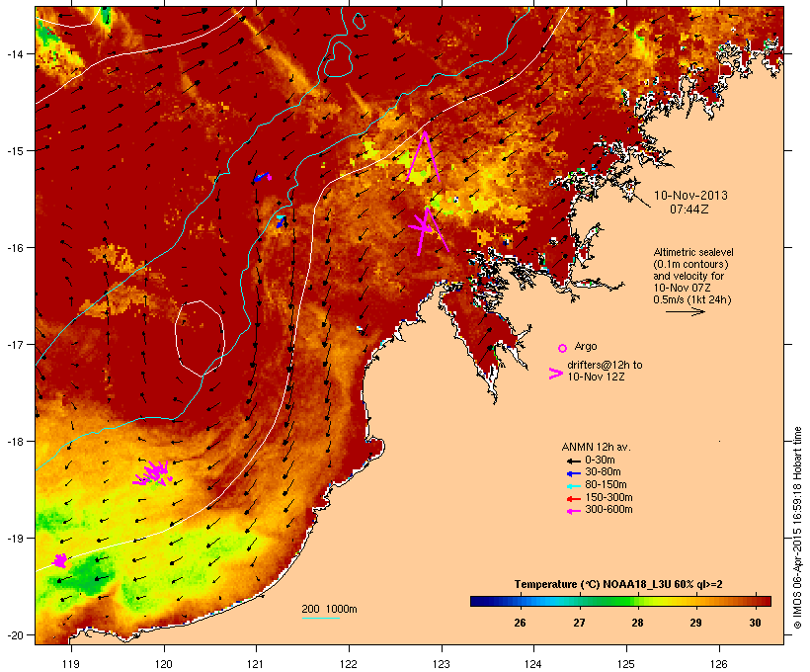Click the magenta drifters arrowhead symbol
This screenshot has height=672, width=810.
[x=555, y=374]
